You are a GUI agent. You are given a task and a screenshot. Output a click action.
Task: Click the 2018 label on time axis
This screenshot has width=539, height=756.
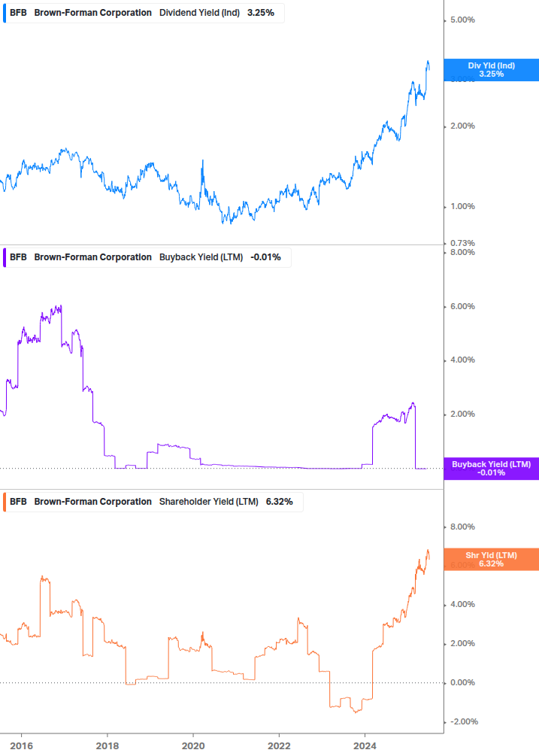(107, 746)
